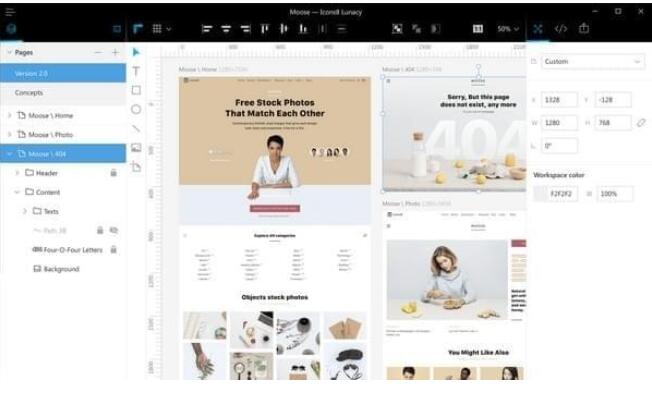This screenshot has width=652, height=399.
Task: Toggle the layout guides icon
Action: pos(138,29)
